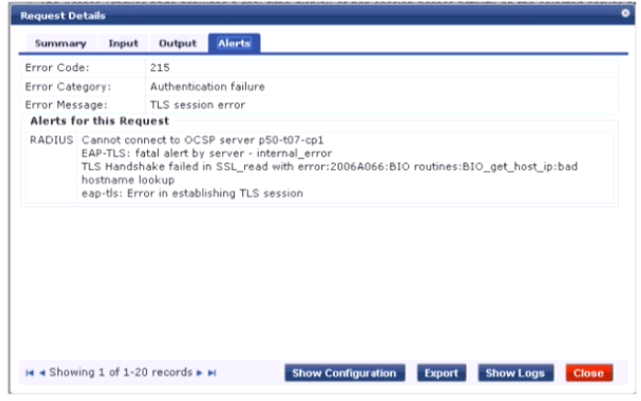Click the red Close button
The height and width of the screenshot is (401, 641).
(x=589, y=373)
